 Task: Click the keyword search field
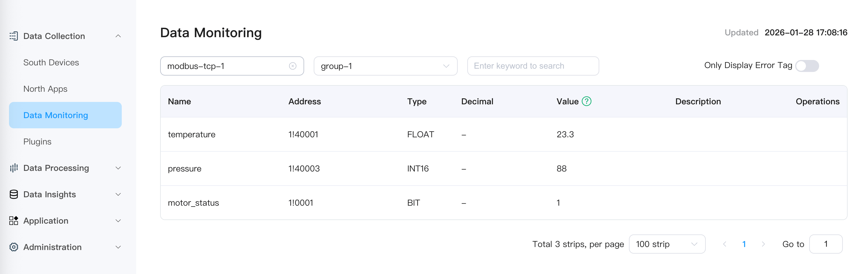(x=532, y=66)
